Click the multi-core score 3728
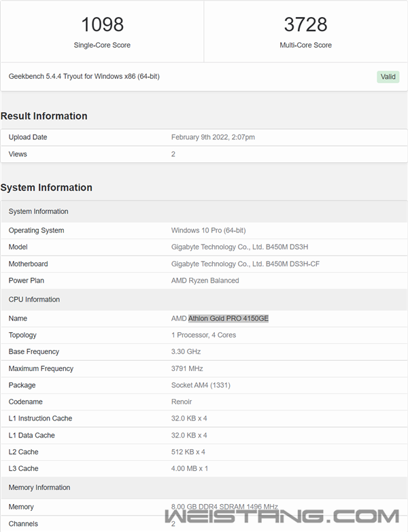Screen dimensions: 408x532 click(x=305, y=25)
